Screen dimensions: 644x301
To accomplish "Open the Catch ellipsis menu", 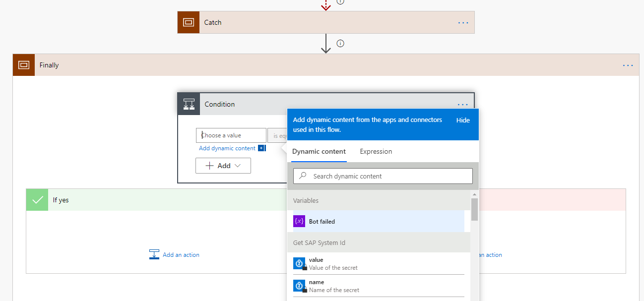I will (463, 22).
